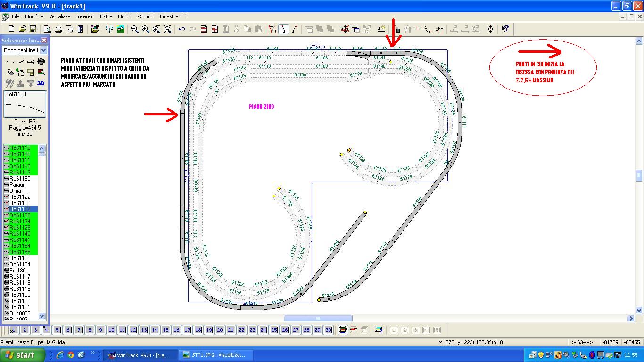Open an existing track plan
The width and height of the screenshot is (644, 362).
click(x=22, y=29)
